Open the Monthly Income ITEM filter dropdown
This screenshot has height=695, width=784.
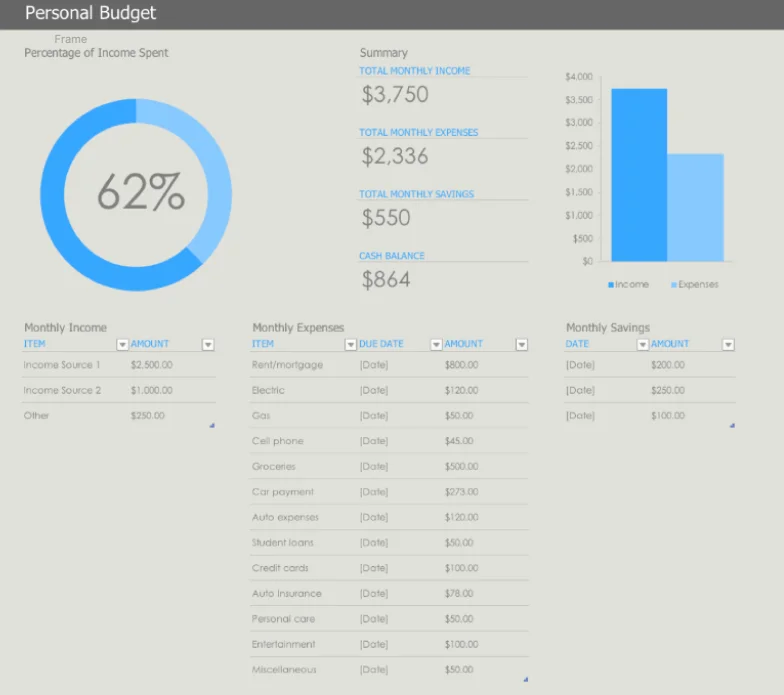coord(122,344)
